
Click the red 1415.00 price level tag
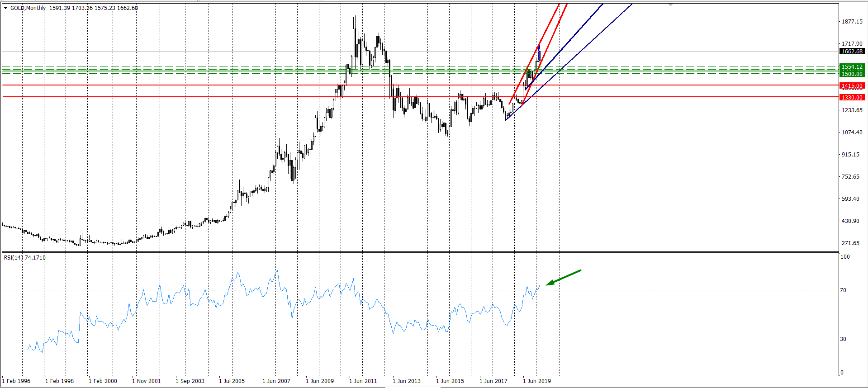852,86
